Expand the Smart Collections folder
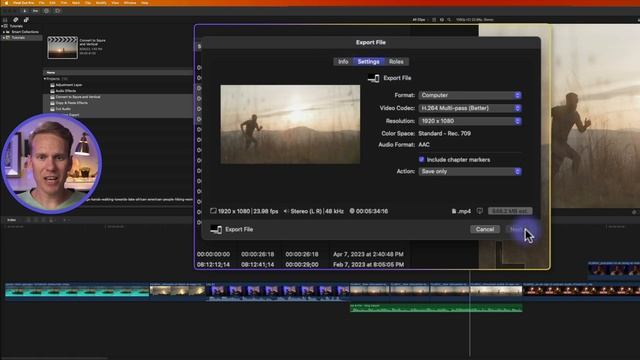The width and height of the screenshot is (640, 360). [4, 32]
